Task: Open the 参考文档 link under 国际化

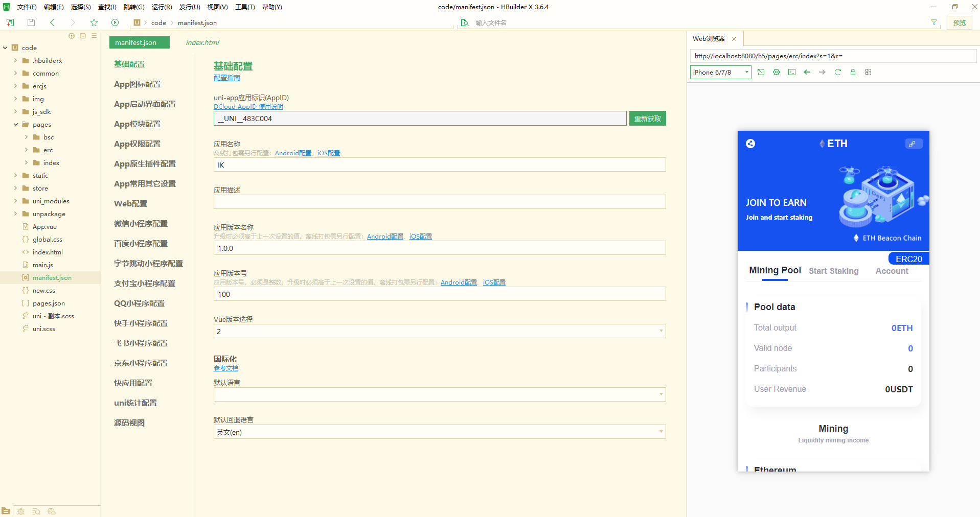Action: coord(226,368)
